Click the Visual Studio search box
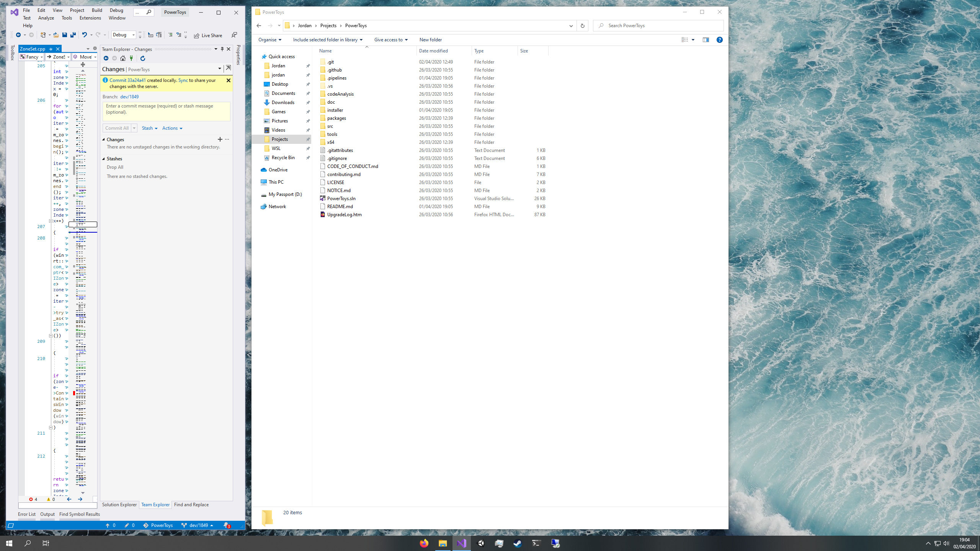This screenshot has height=551, width=980. point(144,12)
